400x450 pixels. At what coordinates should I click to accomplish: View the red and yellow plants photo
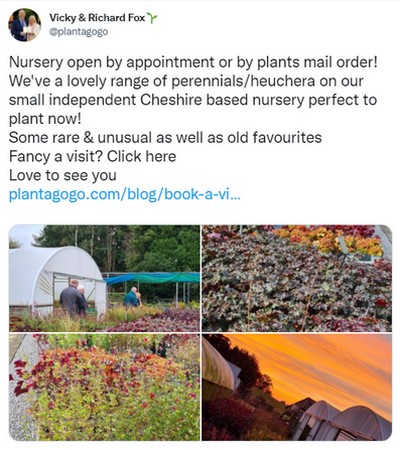click(104, 387)
